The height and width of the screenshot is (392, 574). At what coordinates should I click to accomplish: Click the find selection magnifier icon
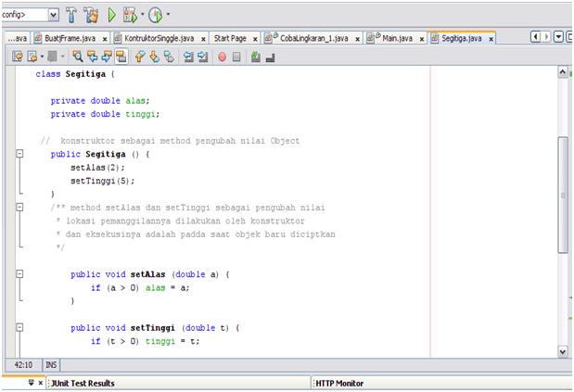77,57
